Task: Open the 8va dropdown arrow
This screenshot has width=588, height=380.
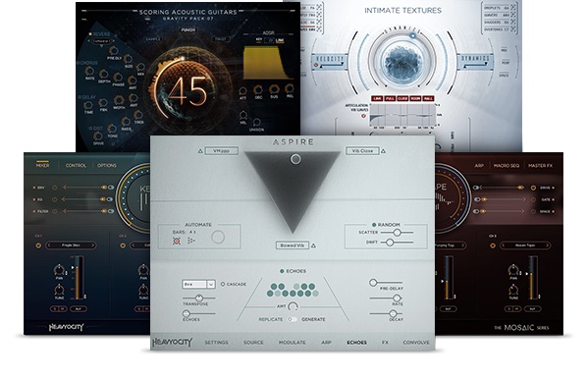Action: (211, 285)
